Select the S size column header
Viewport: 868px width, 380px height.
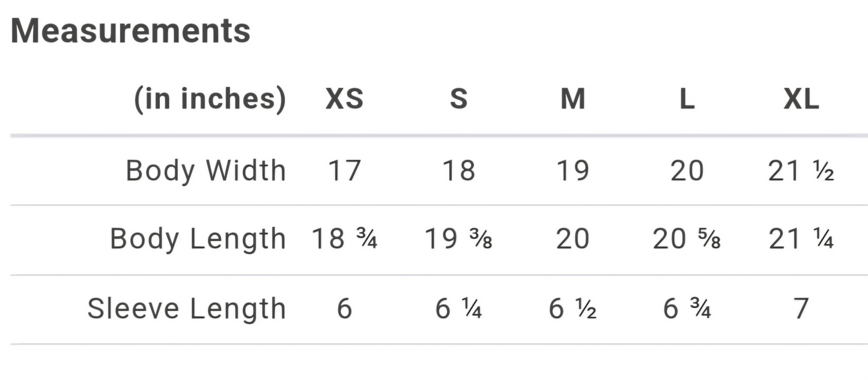pyautogui.click(x=458, y=100)
